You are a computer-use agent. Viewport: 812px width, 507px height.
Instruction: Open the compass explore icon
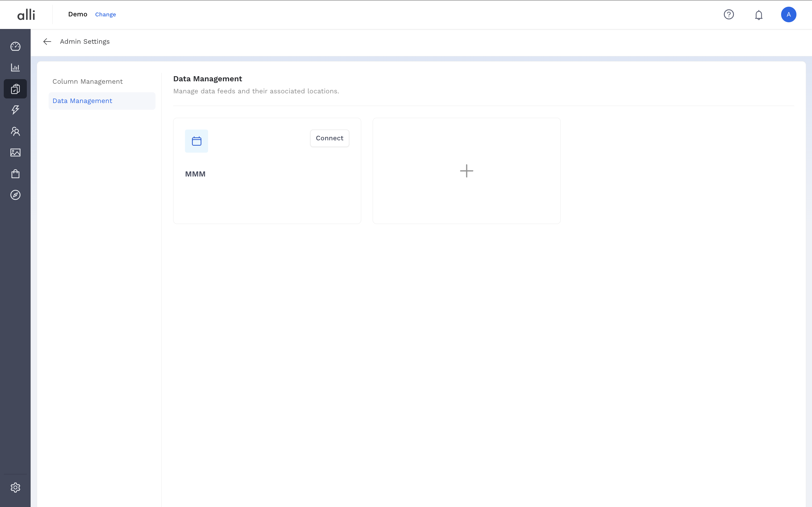click(15, 195)
